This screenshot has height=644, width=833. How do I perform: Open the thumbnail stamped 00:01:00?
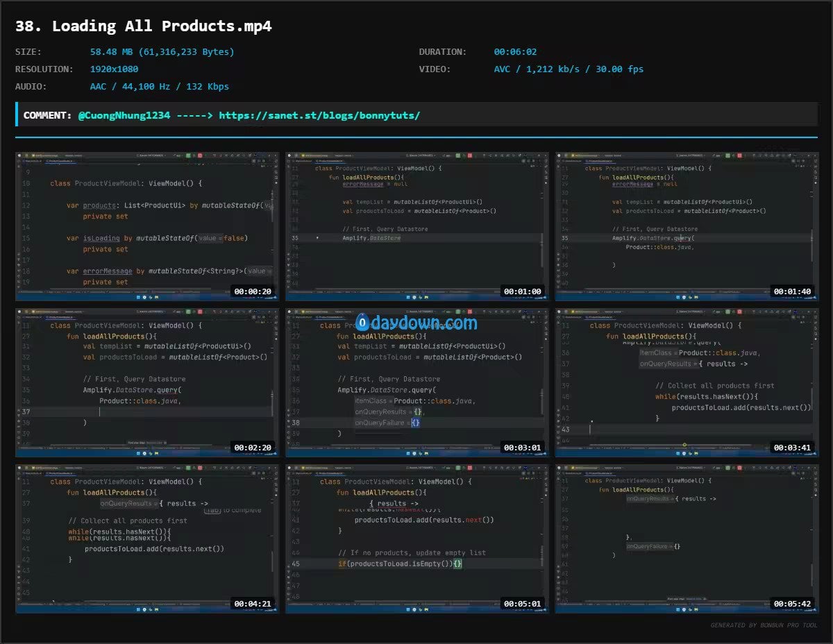coord(417,226)
